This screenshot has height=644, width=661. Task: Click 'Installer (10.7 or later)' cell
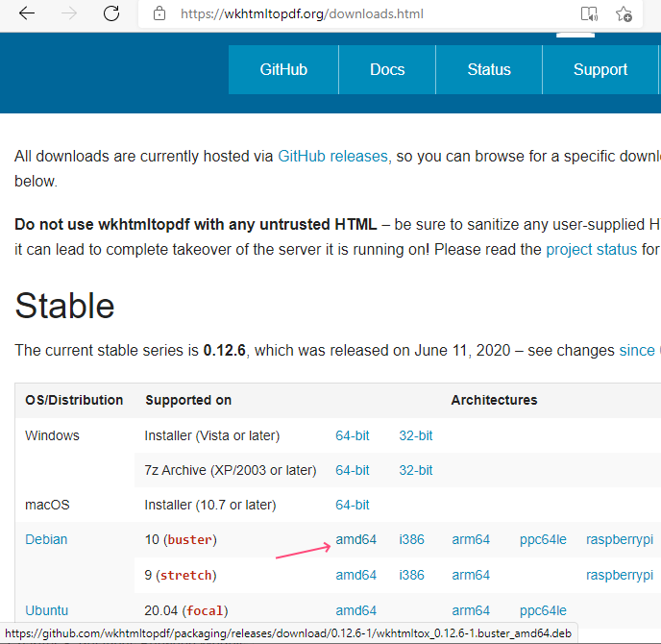210,505
